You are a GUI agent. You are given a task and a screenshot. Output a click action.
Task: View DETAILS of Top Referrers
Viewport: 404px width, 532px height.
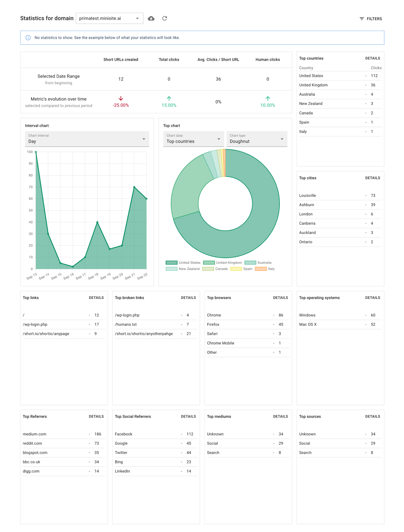tap(96, 417)
